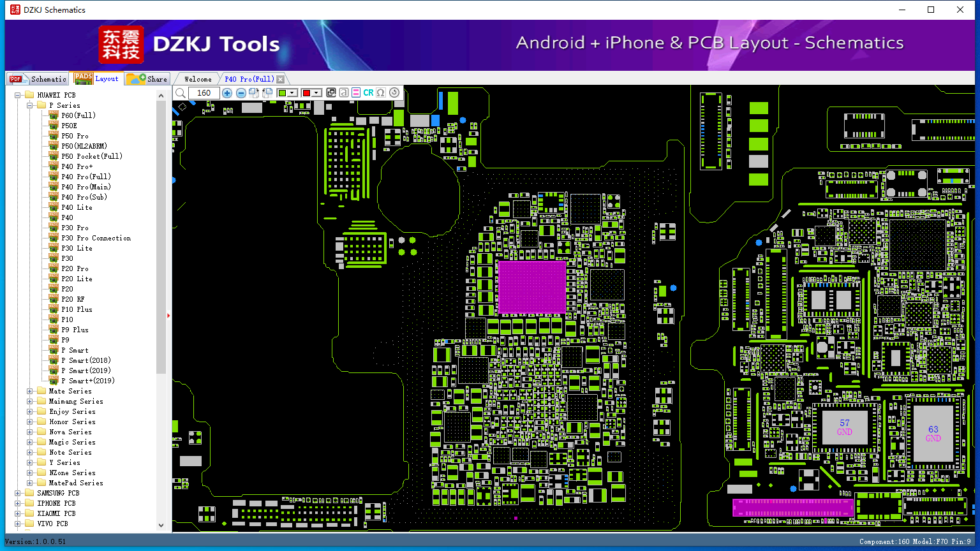Click the pad labeled 57 GND on board
Image resolution: width=980 pixels, height=551 pixels.
845,427
